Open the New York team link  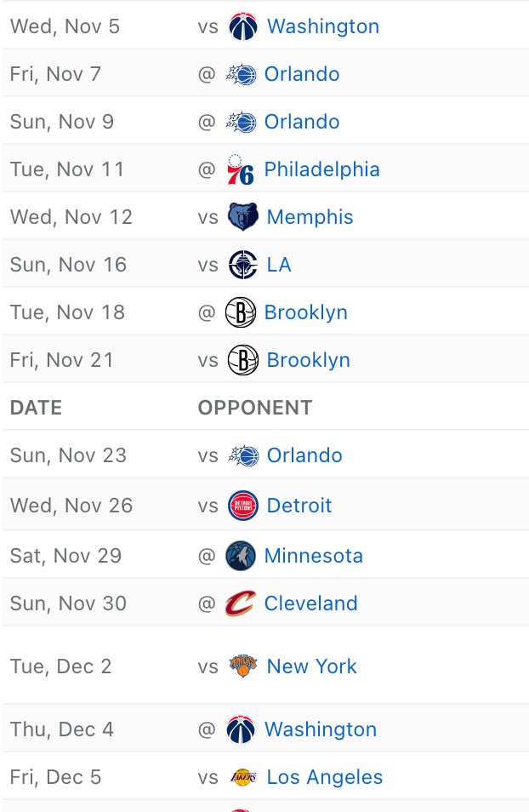311,666
